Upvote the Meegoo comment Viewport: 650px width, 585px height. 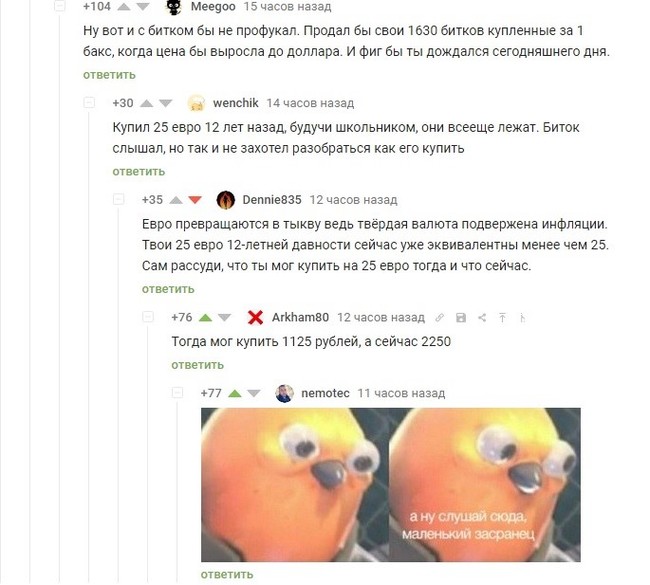point(124,6)
